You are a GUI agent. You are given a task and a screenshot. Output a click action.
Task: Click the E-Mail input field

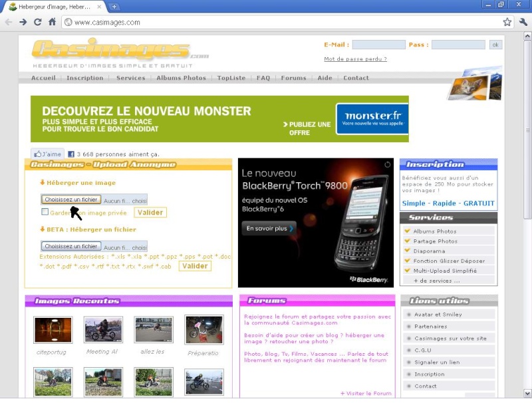pos(378,45)
